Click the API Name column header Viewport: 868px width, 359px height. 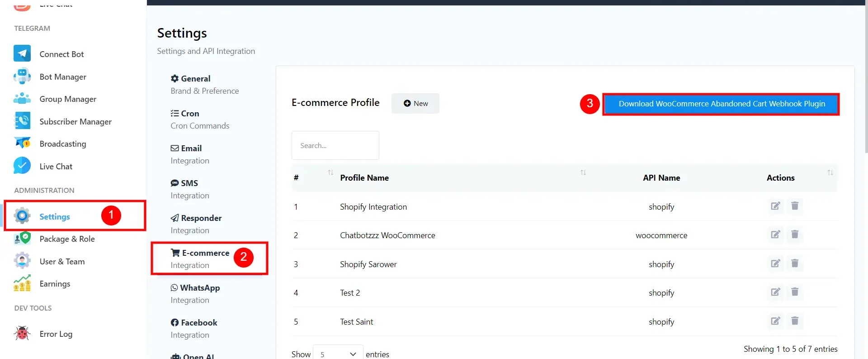661,177
